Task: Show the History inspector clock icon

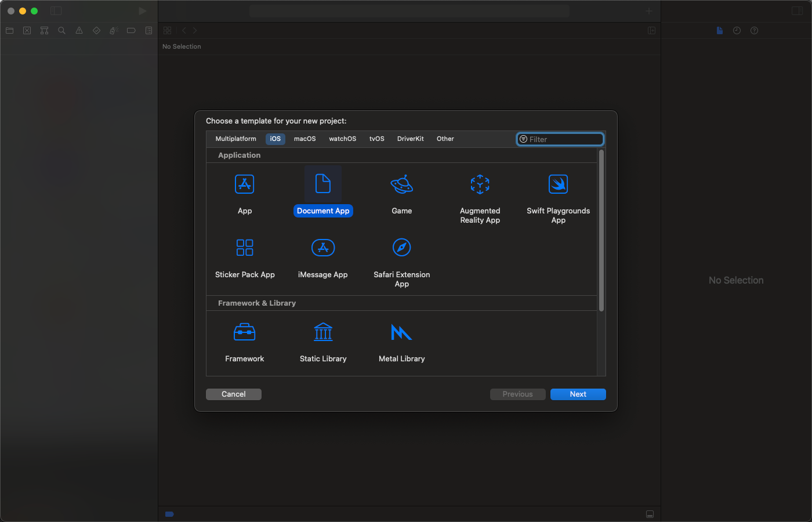Action: (x=737, y=30)
